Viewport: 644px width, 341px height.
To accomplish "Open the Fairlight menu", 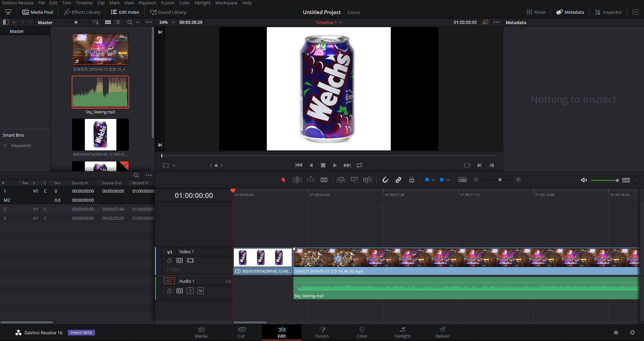I will click(203, 3).
